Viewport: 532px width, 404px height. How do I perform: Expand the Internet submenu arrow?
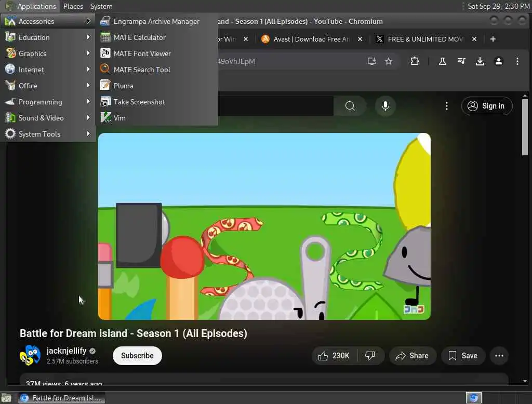pos(88,69)
